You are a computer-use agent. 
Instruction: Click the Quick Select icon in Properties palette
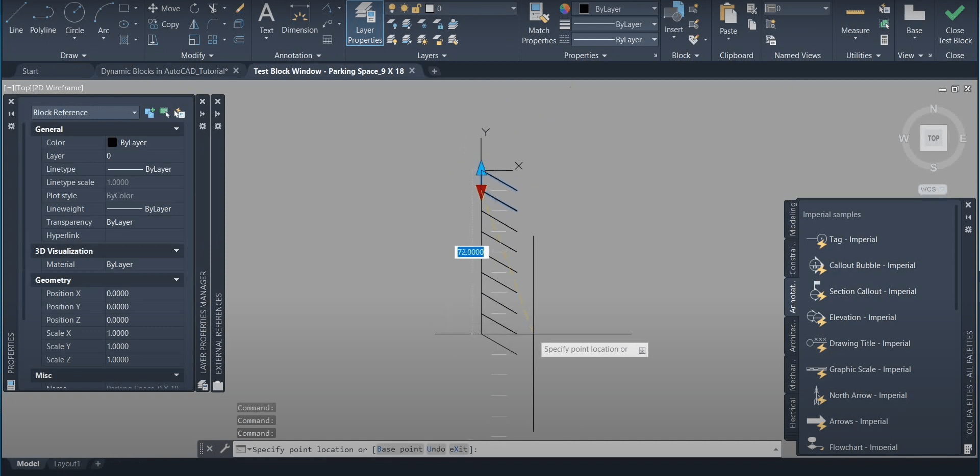180,113
